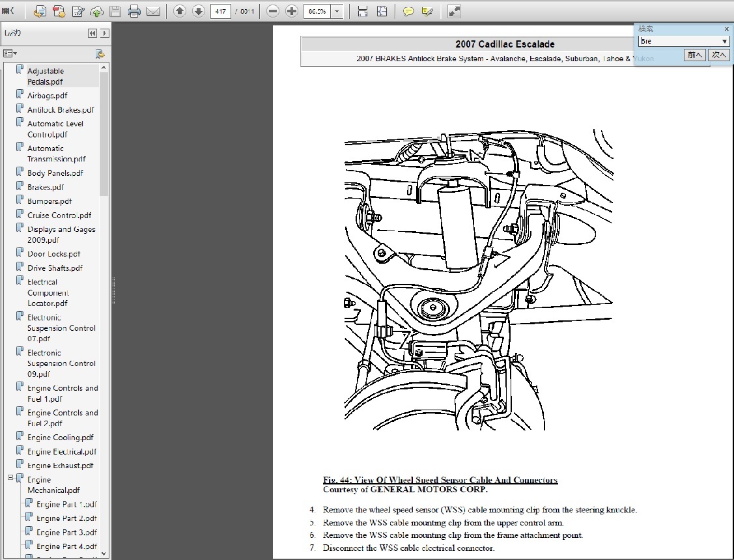Open the search box dropdown arrow
Image resolution: width=734 pixels, height=560 pixels.
(x=725, y=41)
